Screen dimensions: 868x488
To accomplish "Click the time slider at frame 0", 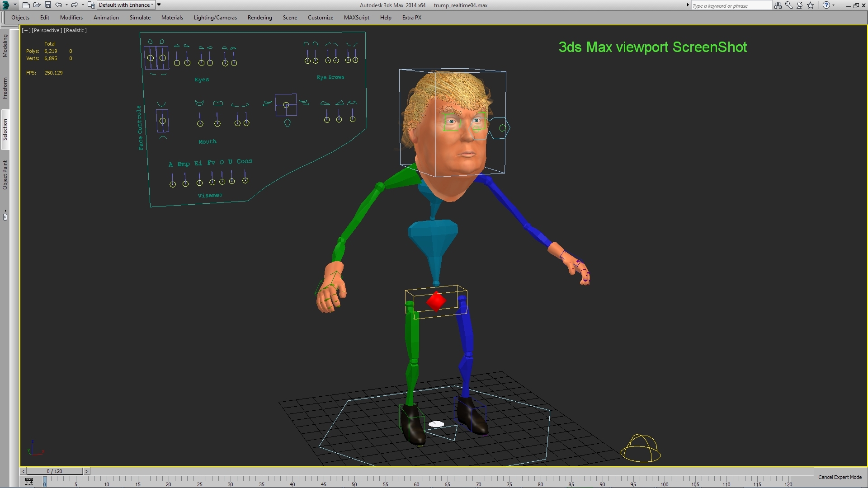I will 45,482.
